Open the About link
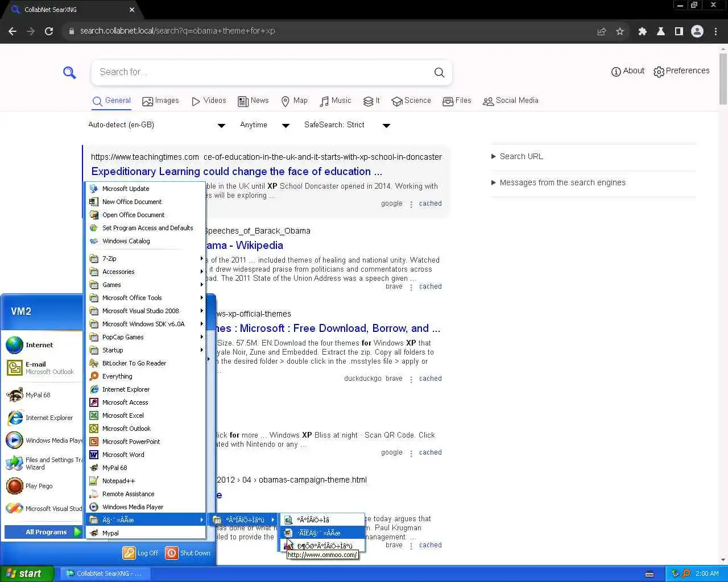This screenshot has height=582, width=728. [628, 71]
